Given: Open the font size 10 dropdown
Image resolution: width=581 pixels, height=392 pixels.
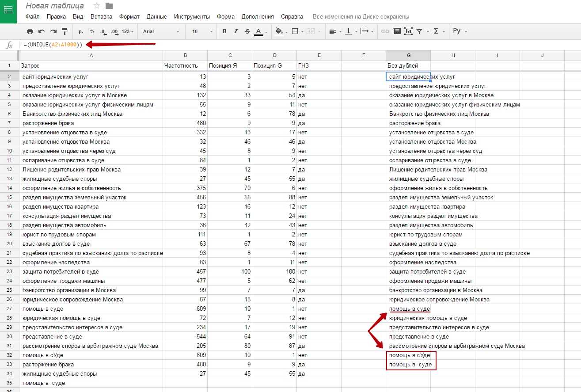Looking at the screenshot, I should pos(202,31).
